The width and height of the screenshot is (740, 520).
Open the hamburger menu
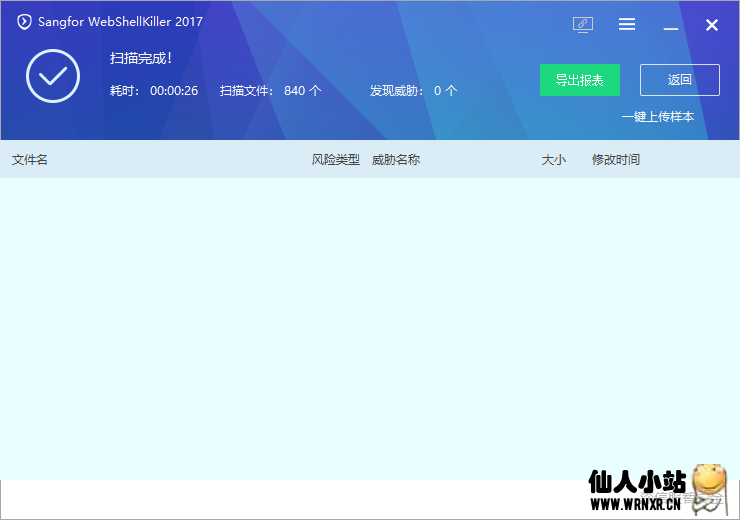tap(627, 24)
